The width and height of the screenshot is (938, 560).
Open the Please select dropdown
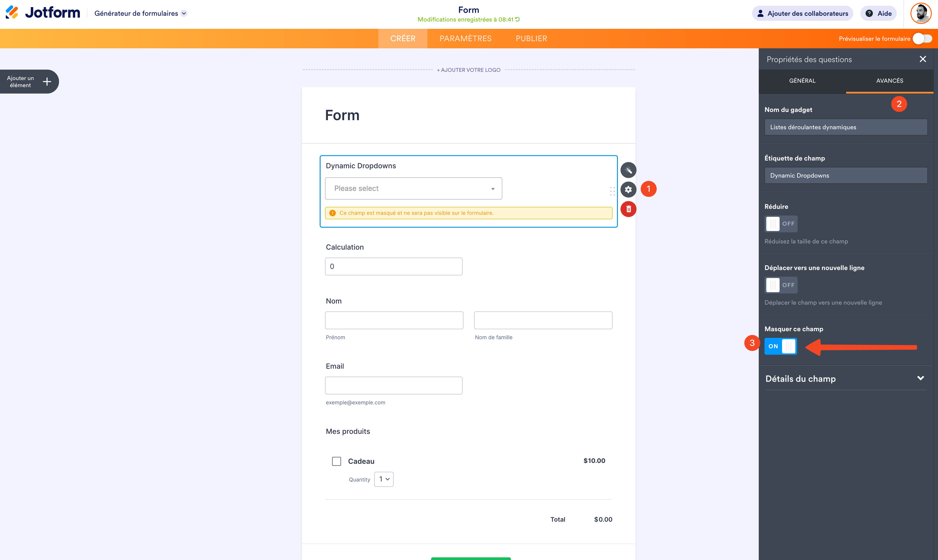click(413, 188)
